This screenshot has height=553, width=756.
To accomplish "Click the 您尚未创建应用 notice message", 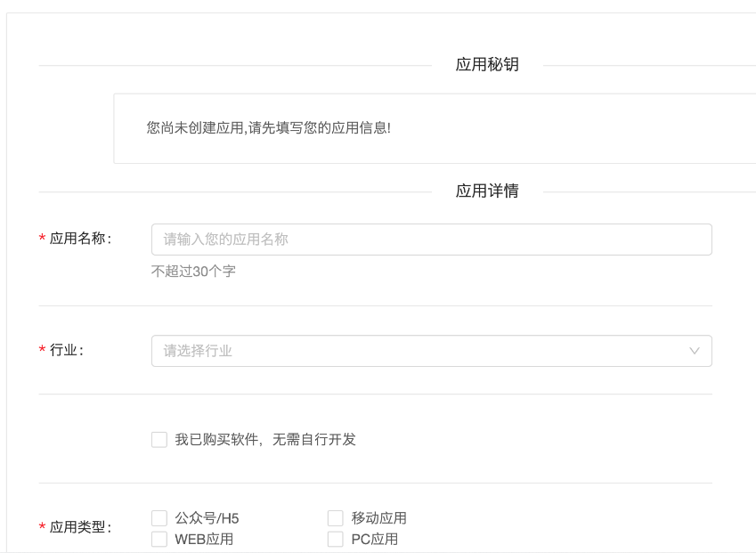I will [268, 128].
